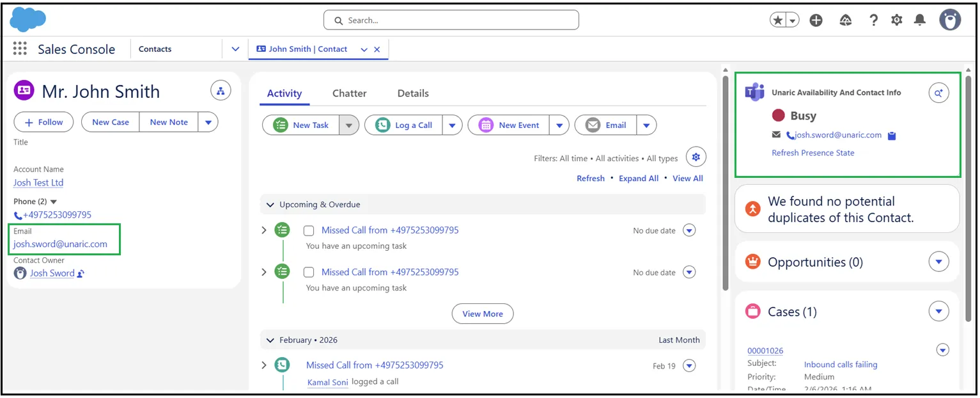Open the Trailhead guidance cloud icon
Viewport: 980px width, 398px height.
845,20
